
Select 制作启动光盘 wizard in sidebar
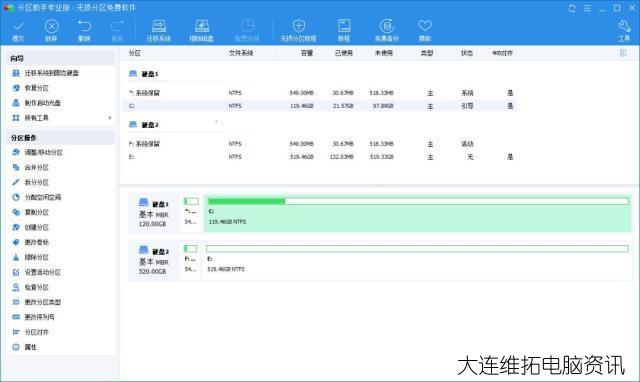point(42,103)
